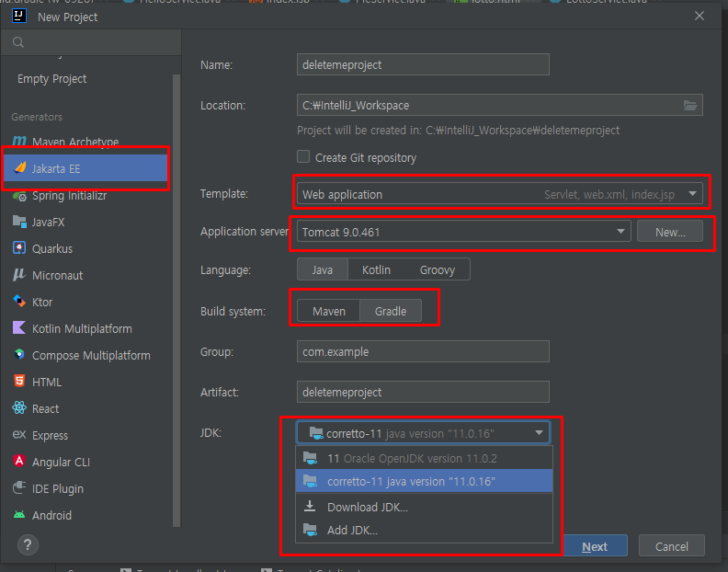The height and width of the screenshot is (572, 728).
Task: Select corretto-11 in JDK list
Action: 425,481
